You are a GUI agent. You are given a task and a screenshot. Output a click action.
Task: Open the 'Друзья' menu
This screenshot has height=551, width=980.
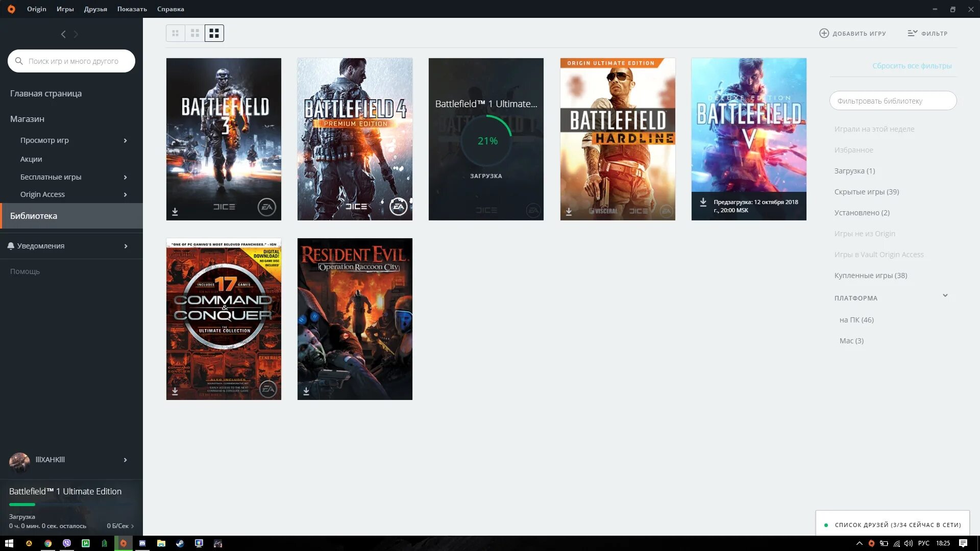pyautogui.click(x=95, y=9)
